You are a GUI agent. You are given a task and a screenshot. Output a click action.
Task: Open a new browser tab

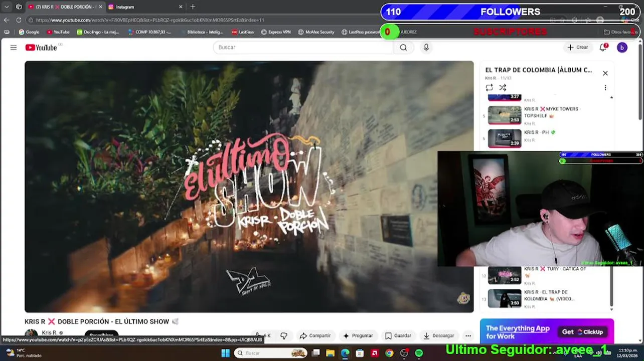193,7
